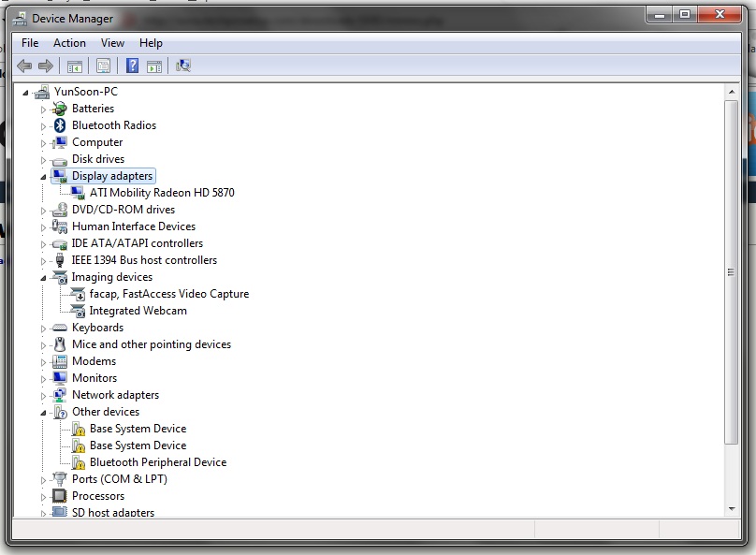This screenshot has width=756, height=555.
Task: Click the Human Interface Devices icon
Action: pyautogui.click(x=59, y=226)
